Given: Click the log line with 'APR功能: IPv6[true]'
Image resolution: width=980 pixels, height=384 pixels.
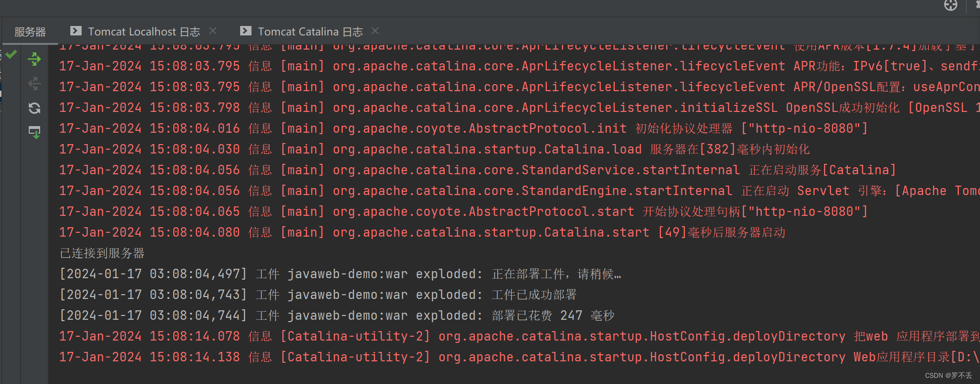Looking at the screenshot, I should point(519,66).
